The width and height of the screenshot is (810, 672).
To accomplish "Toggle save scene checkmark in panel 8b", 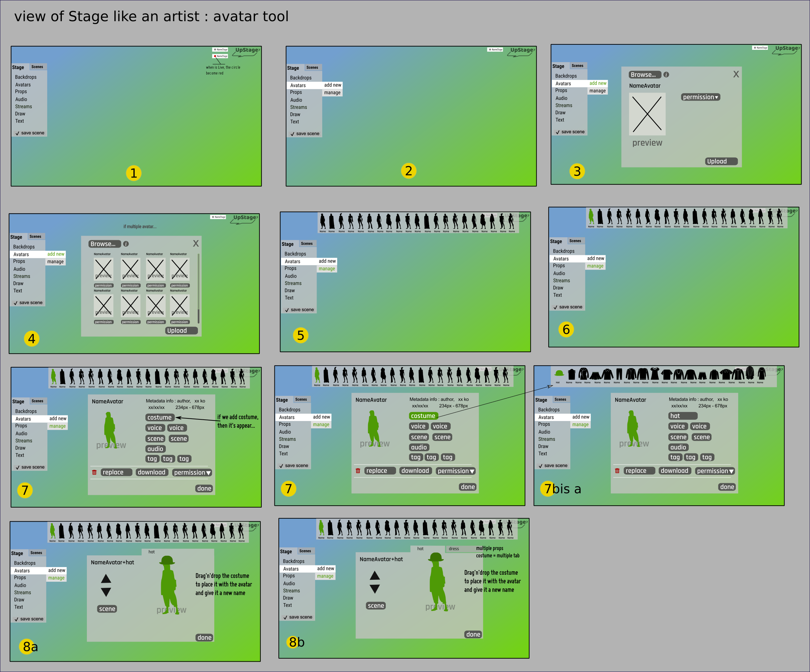I will click(x=285, y=617).
